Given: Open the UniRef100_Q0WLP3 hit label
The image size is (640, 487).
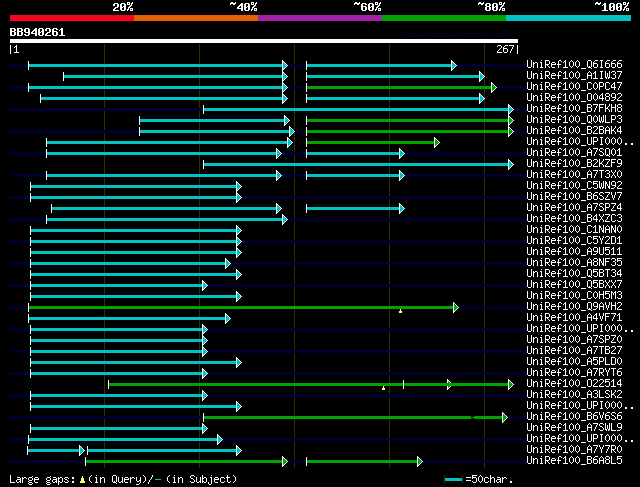Looking at the screenshot, I should coord(574,120).
